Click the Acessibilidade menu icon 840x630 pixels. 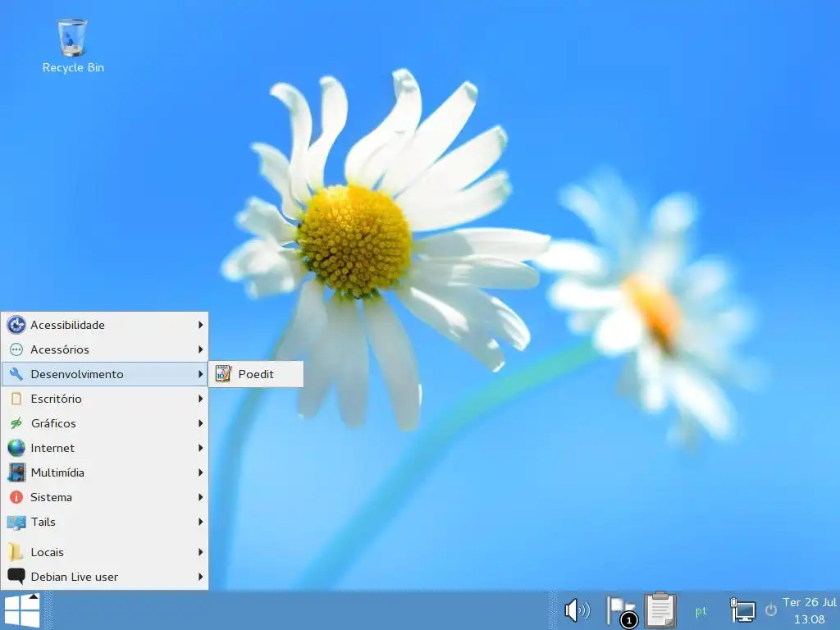16,325
